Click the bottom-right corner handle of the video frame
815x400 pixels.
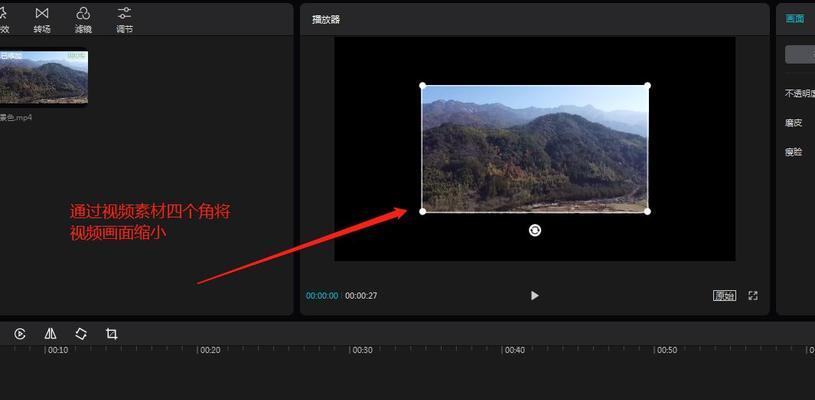tap(647, 211)
